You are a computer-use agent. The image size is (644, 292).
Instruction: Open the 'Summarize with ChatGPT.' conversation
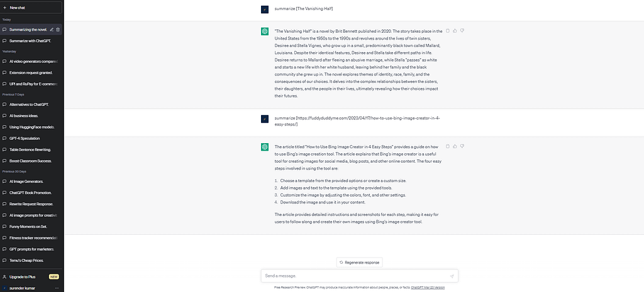[30, 40]
